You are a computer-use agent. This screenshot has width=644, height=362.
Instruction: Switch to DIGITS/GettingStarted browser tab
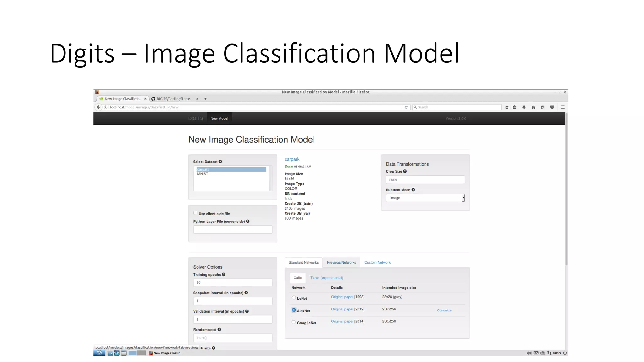coord(175,99)
